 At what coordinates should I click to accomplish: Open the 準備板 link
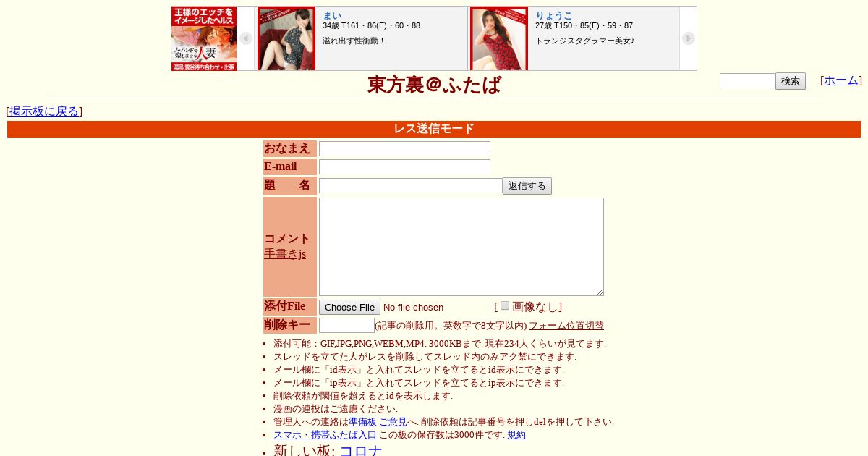pos(362,422)
